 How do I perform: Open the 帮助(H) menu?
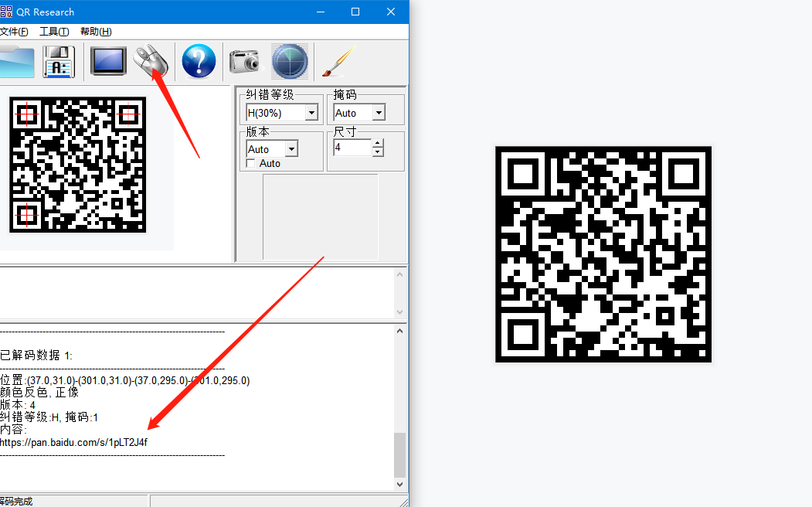[96, 32]
